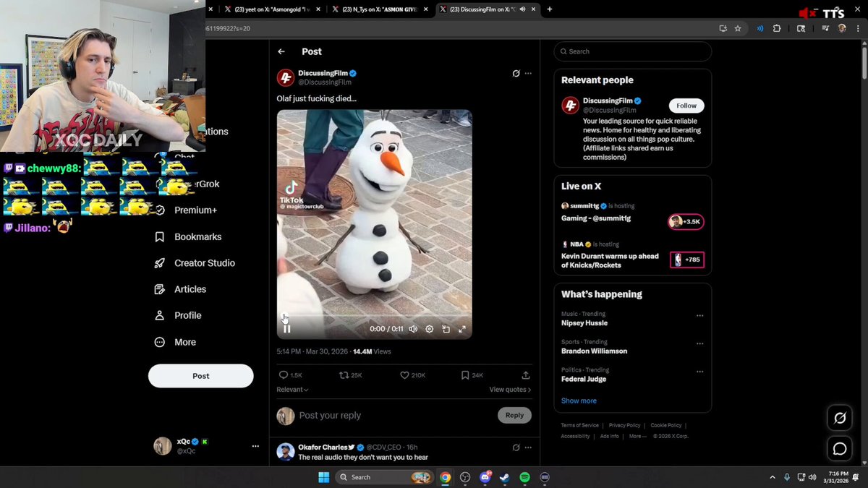Image resolution: width=868 pixels, height=488 pixels.
Task: Open browser extensions puzzle icon
Action: click(777, 28)
